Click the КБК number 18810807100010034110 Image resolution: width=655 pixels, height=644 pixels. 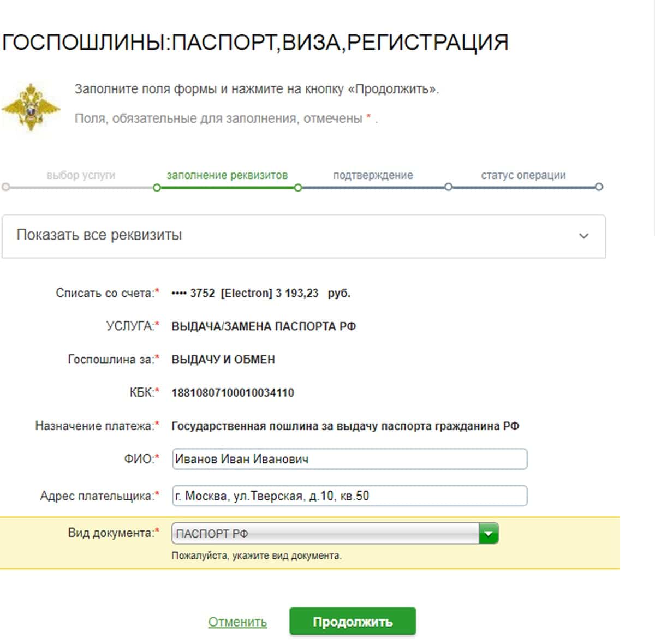(x=233, y=393)
